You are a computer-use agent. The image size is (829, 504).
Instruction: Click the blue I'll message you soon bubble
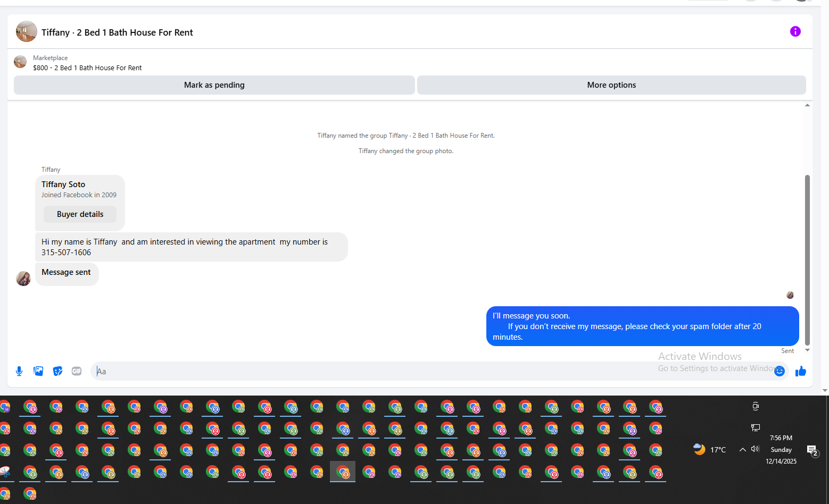643,326
